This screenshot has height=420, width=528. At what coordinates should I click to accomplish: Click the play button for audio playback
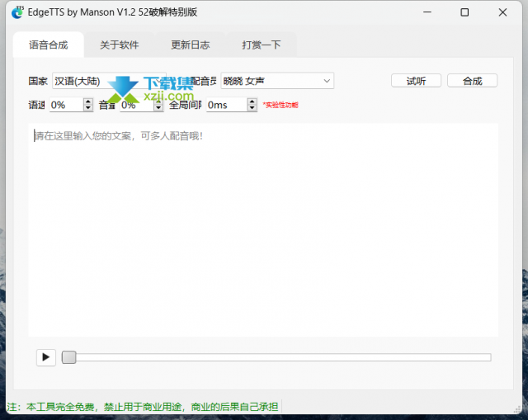point(46,357)
